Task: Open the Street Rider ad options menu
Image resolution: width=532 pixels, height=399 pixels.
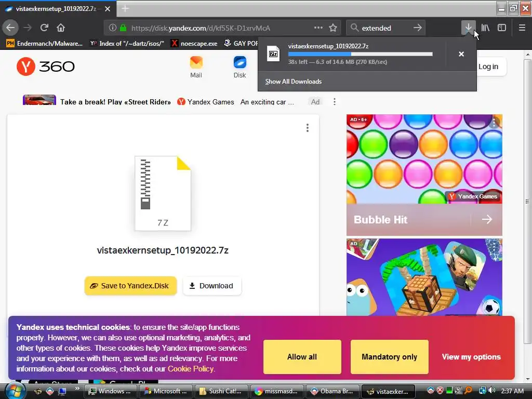Action: click(335, 102)
